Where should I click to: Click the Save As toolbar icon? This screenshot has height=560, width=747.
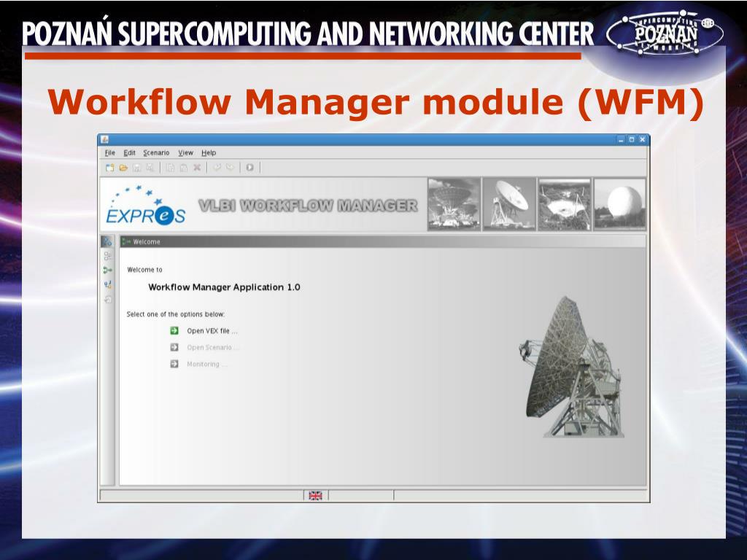[150, 168]
